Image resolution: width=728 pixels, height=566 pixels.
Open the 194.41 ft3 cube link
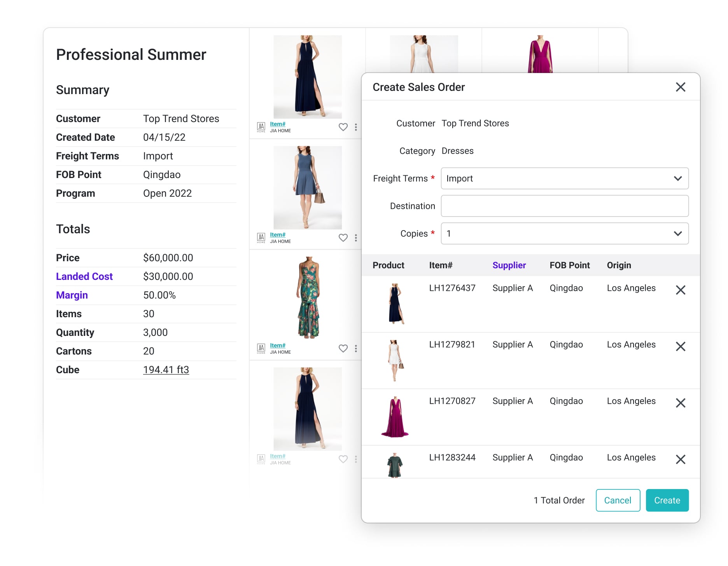[166, 370]
